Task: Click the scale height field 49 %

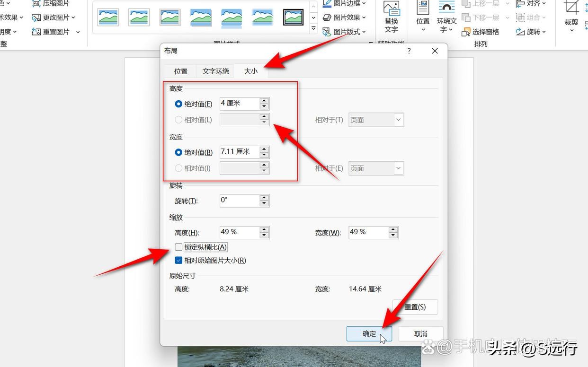Action: 240,232
